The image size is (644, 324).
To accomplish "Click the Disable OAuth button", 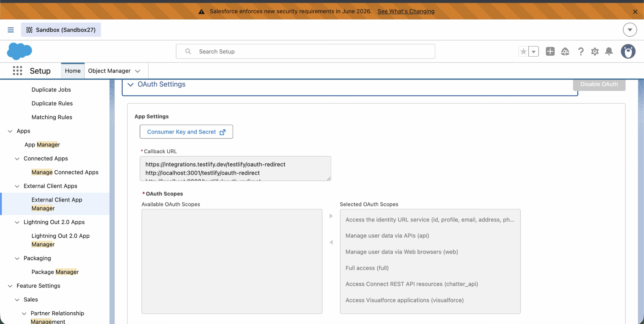I will [x=599, y=84].
